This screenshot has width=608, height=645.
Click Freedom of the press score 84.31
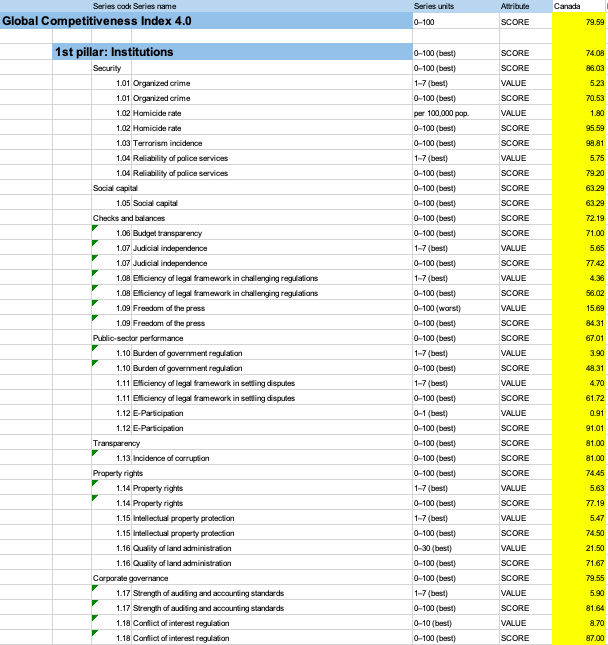pyautogui.click(x=579, y=323)
